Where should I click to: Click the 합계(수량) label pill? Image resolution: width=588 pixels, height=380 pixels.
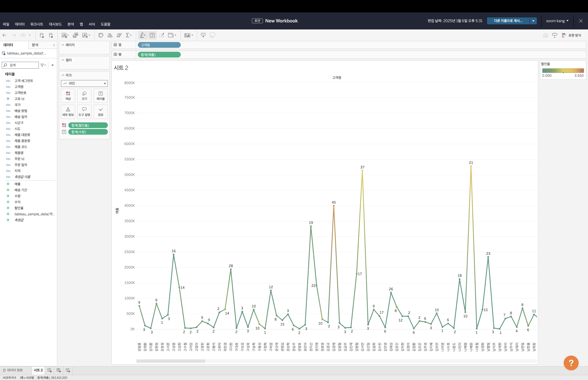coord(88,132)
